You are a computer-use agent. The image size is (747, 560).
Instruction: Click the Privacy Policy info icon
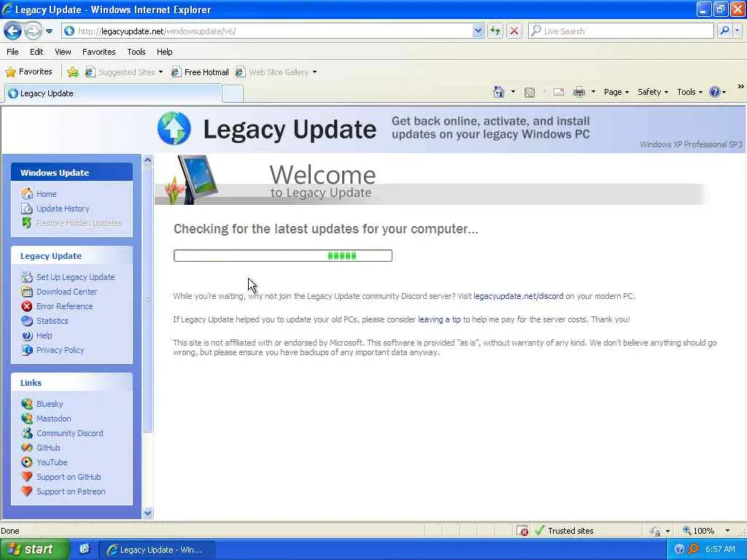(27, 351)
